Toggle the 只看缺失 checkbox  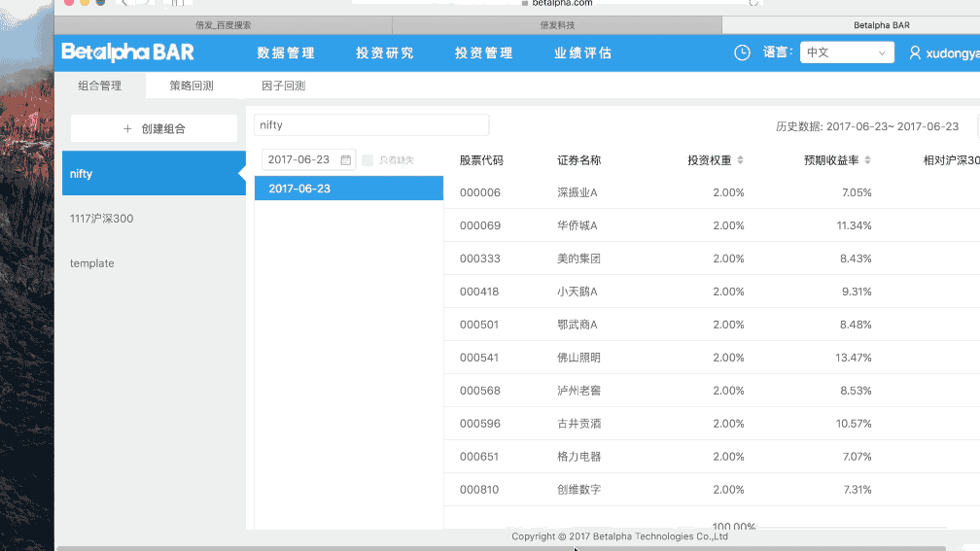point(367,160)
